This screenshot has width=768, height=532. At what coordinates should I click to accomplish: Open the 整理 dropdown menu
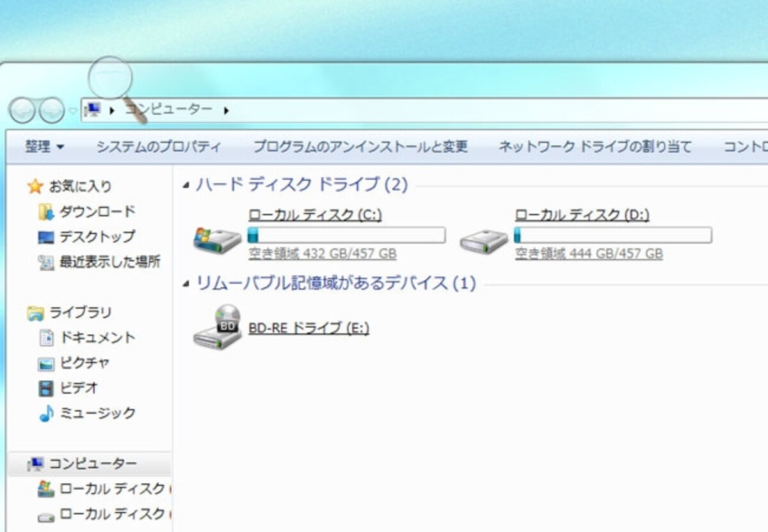(45, 147)
